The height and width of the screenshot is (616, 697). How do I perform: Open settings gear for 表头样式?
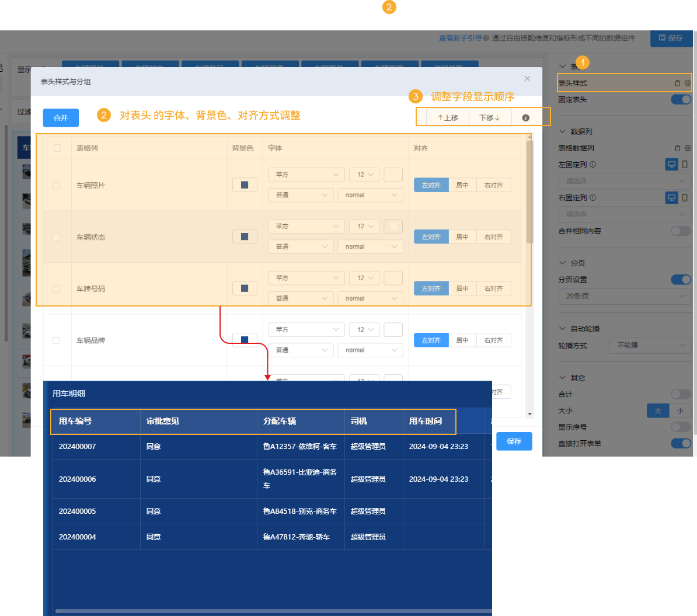pos(688,83)
